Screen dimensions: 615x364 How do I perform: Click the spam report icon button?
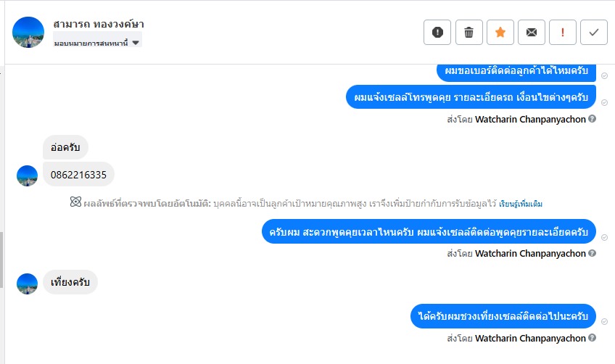point(437,32)
